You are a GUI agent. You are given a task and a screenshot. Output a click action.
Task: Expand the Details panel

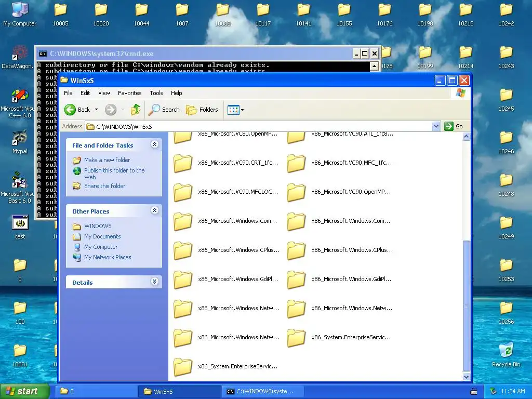[x=154, y=282]
